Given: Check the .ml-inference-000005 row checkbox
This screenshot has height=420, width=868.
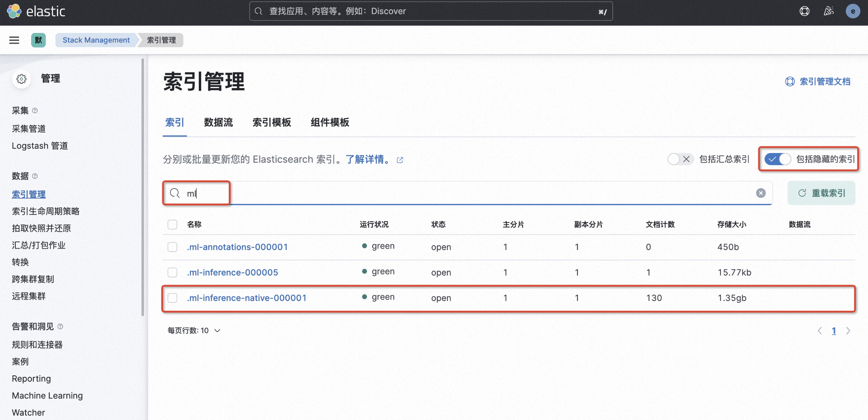Looking at the screenshot, I should click(172, 272).
